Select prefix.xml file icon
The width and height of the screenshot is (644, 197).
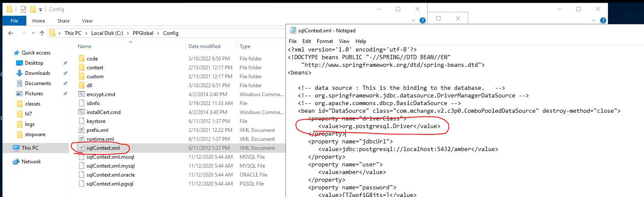pyautogui.click(x=82, y=130)
